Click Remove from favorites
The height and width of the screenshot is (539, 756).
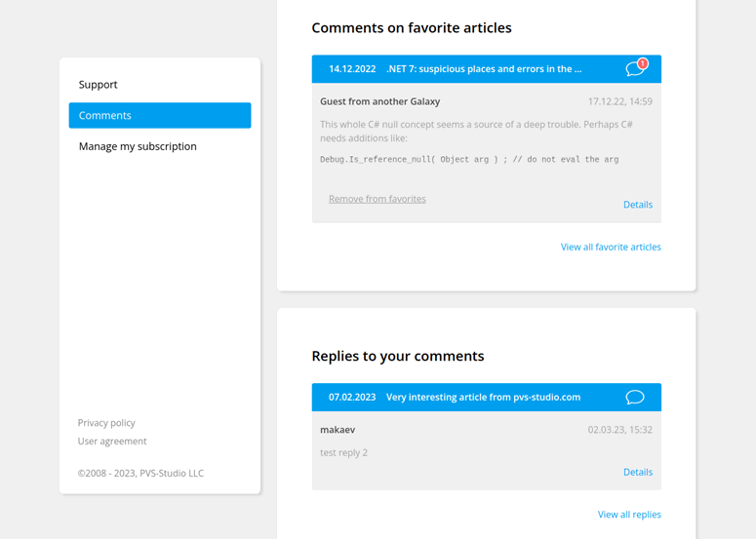click(377, 199)
